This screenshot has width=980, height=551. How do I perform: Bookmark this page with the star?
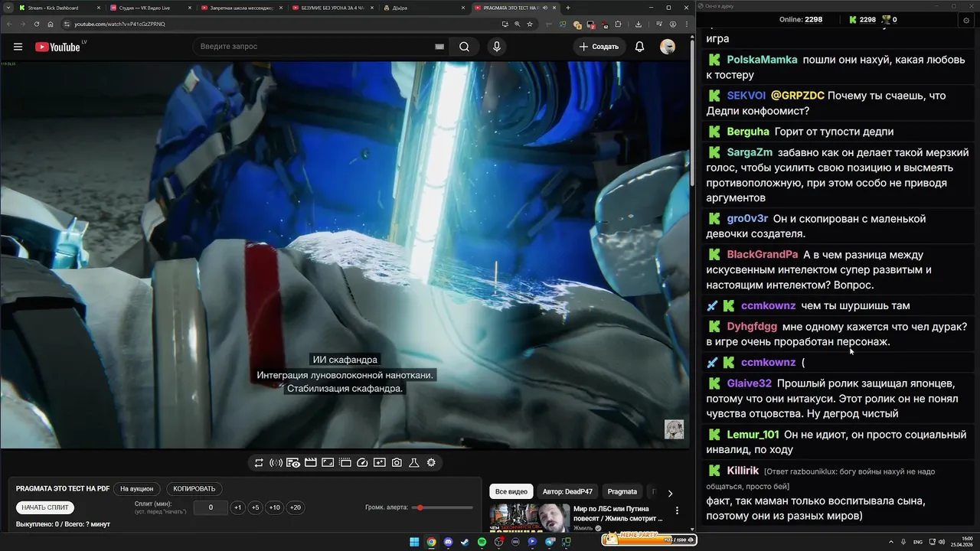[x=530, y=24]
